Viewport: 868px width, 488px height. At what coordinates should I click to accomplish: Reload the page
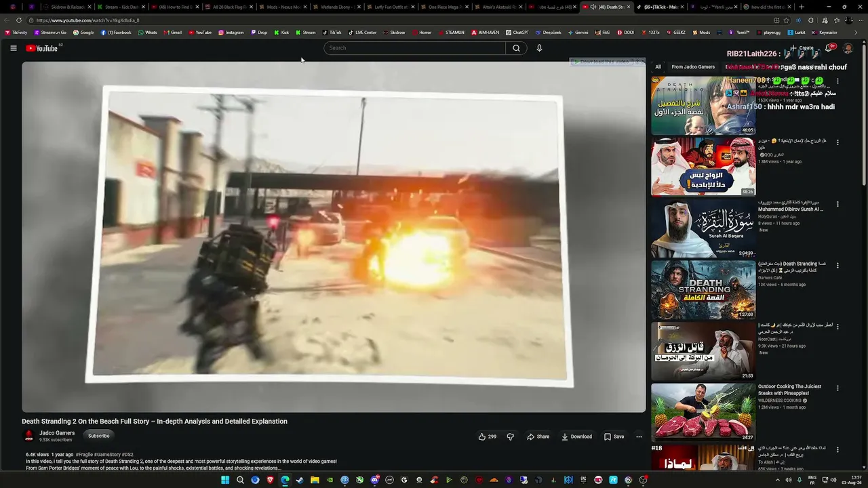19,20
